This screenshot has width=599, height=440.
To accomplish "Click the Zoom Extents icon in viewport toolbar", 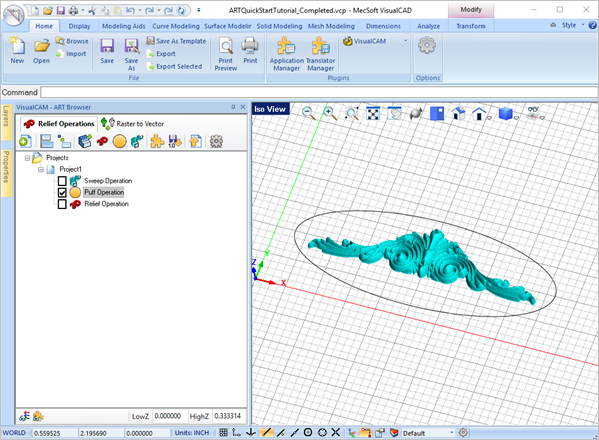I will [373, 113].
